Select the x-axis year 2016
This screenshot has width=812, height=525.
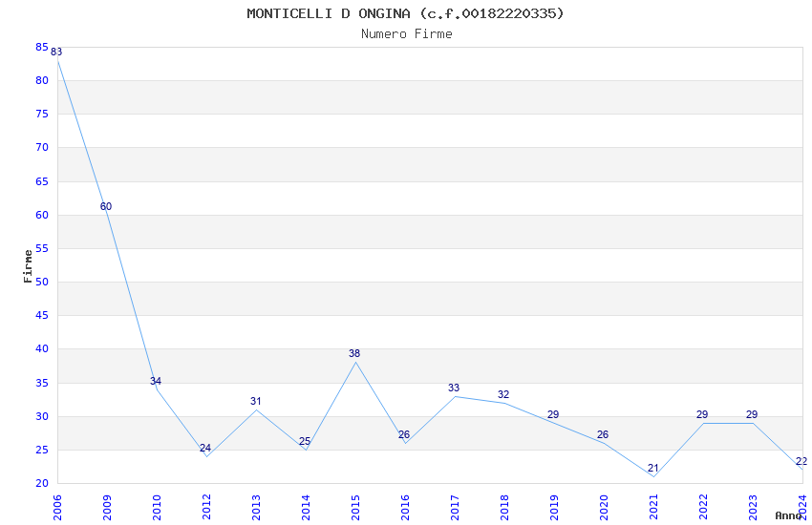coord(405,508)
